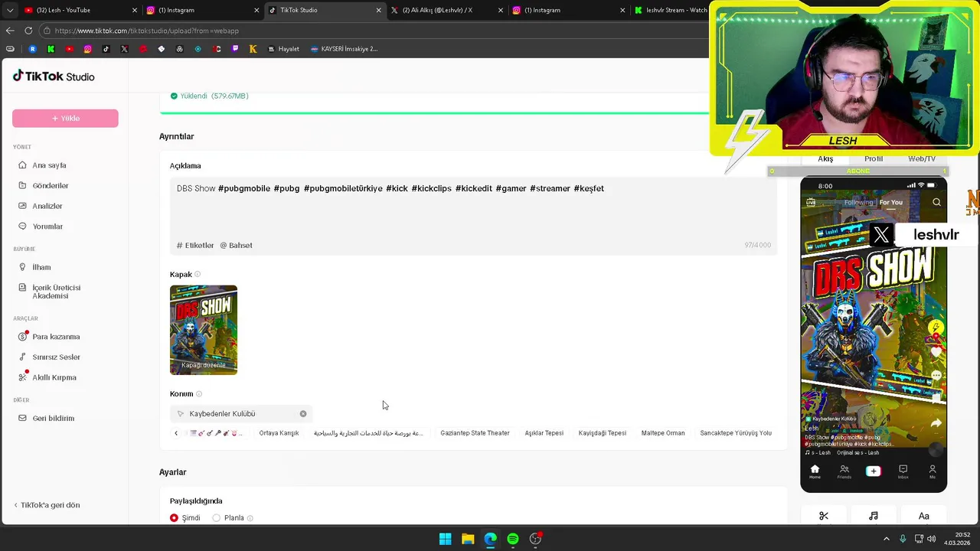Choose Gaziantep State Theater location
This screenshot has height=551, width=980.
point(475,433)
